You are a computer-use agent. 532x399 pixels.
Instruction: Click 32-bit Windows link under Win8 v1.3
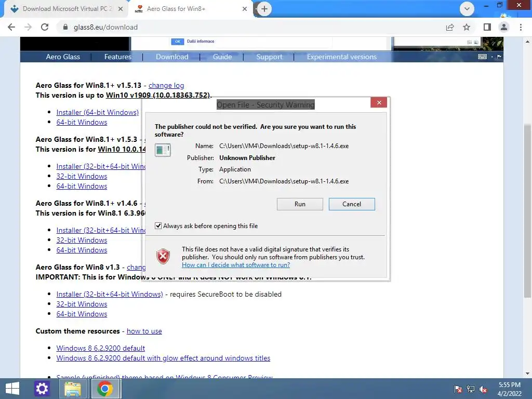[x=82, y=304]
